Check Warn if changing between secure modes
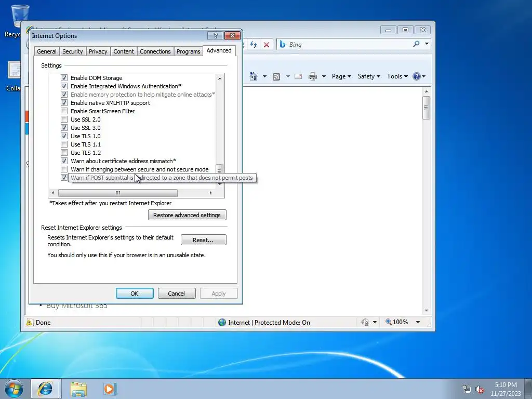This screenshot has height=399, width=532. (x=64, y=169)
